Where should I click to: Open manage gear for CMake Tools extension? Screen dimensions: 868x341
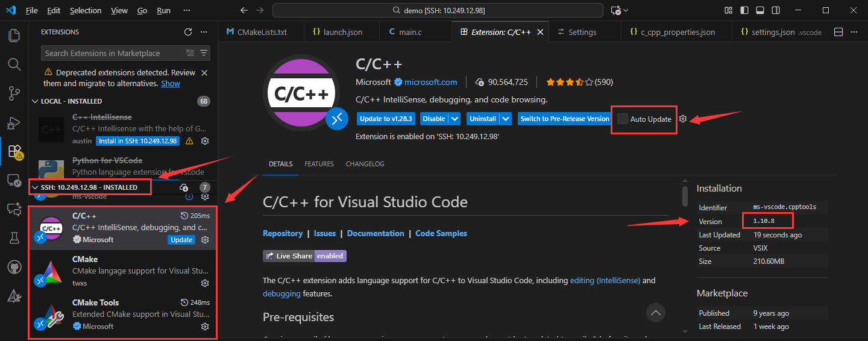[205, 327]
